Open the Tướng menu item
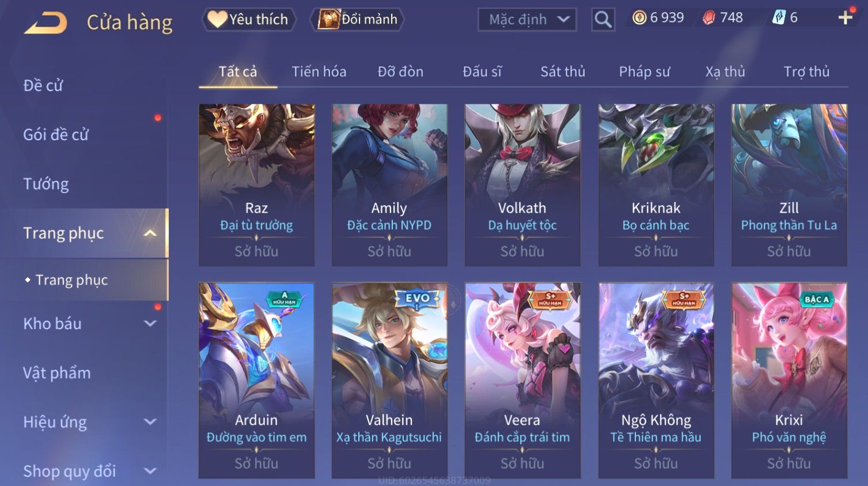Screen dimensions: 868x486 point(46,184)
